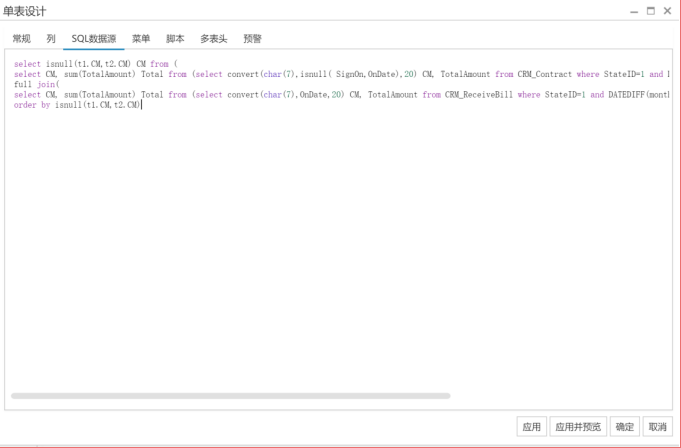681x448 pixels.
Task: Click 'CRM_ReceiveBill' in the SQL query text
Action: click(x=478, y=95)
